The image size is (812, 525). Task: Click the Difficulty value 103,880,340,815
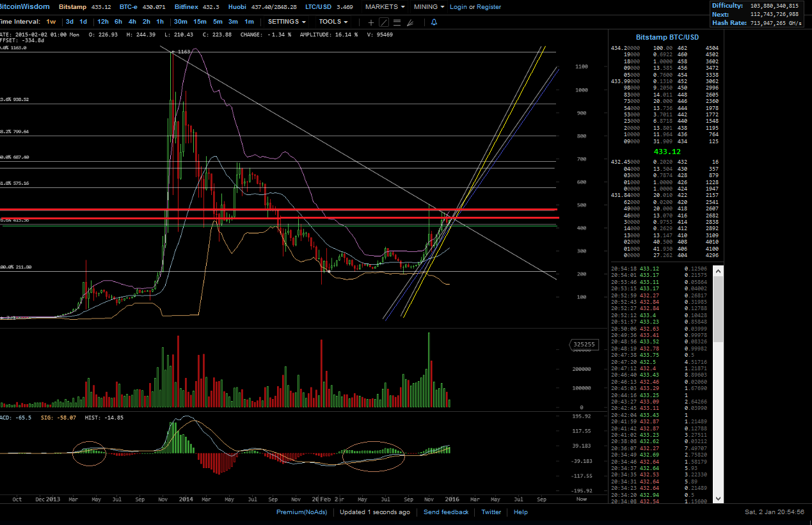(774, 5)
